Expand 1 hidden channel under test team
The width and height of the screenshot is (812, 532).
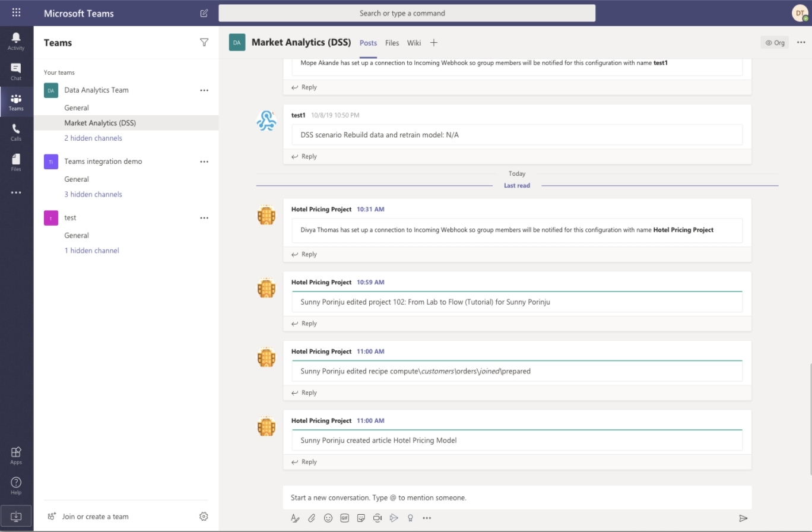coord(91,251)
